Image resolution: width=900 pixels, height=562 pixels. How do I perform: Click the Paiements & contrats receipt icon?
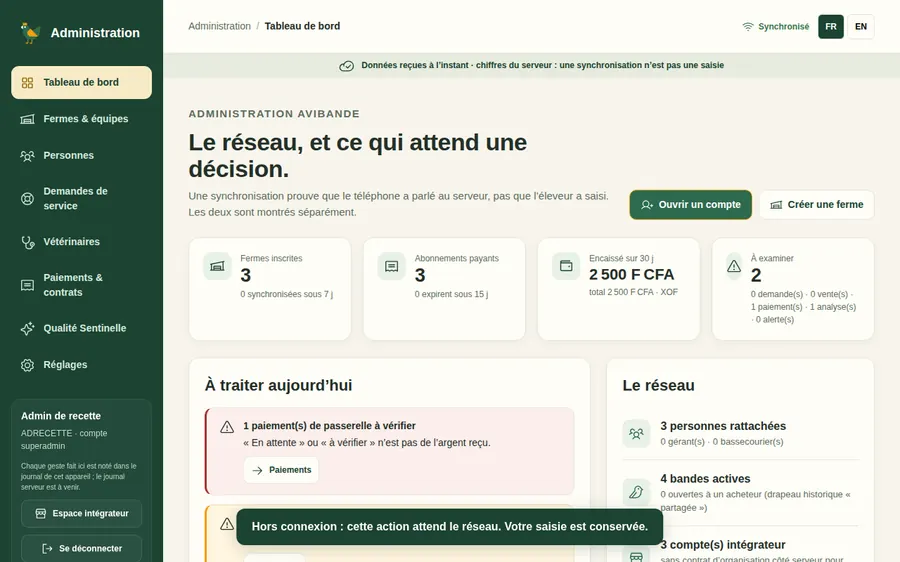pos(27,285)
